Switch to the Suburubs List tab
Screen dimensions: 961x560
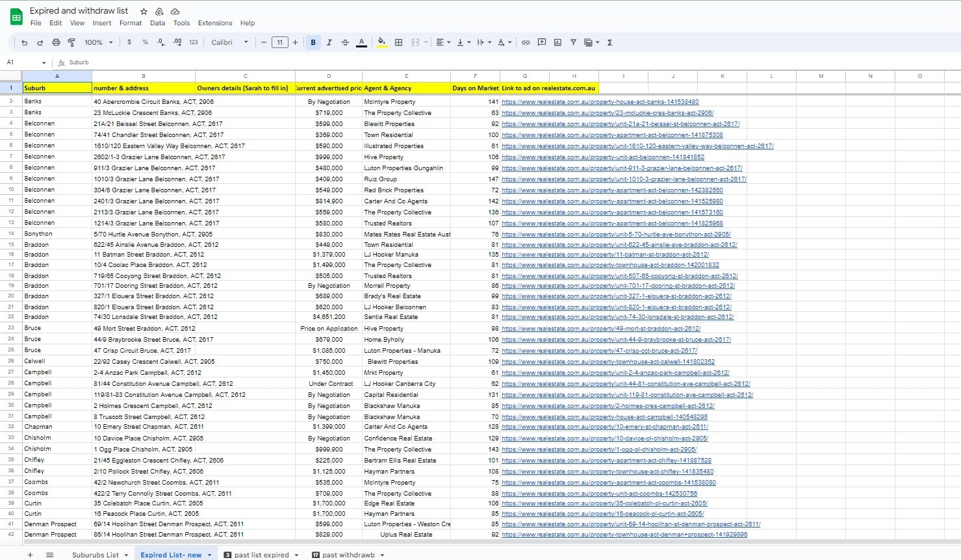point(96,555)
